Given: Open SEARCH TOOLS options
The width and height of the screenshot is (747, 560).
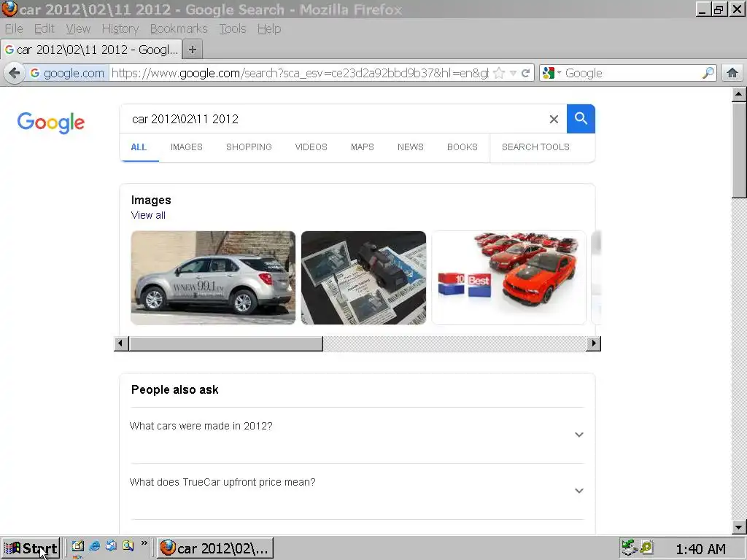Looking at the screenshot, I should [x=535, y=147].
